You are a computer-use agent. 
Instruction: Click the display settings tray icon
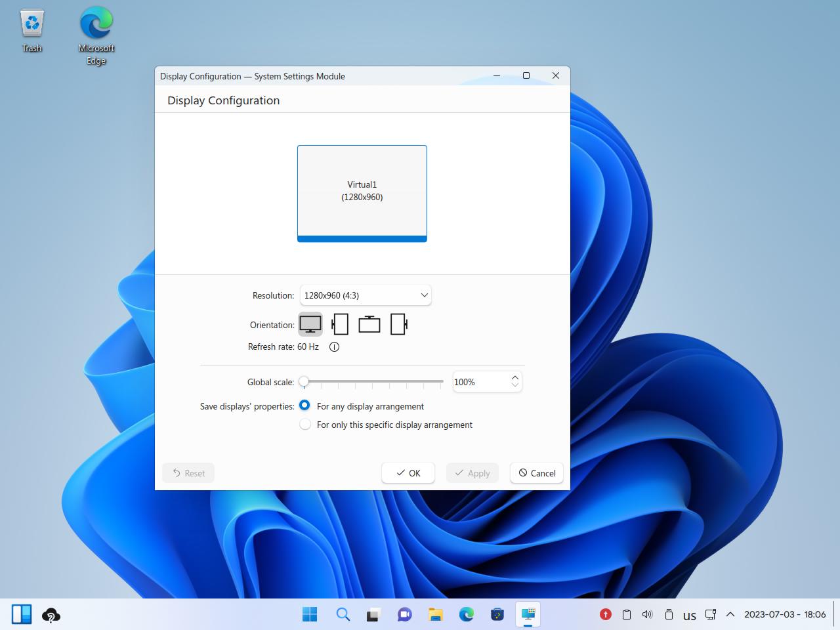coord(710,614)
